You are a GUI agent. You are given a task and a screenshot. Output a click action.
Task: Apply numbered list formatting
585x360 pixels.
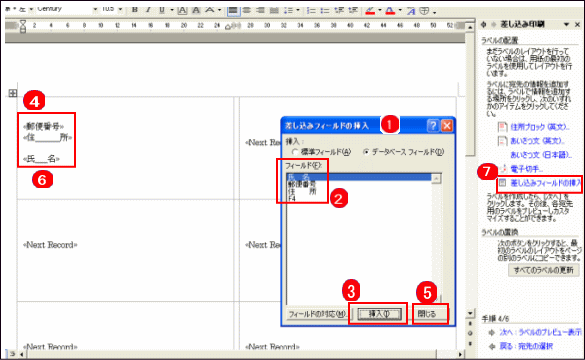(x=311, y=10)
